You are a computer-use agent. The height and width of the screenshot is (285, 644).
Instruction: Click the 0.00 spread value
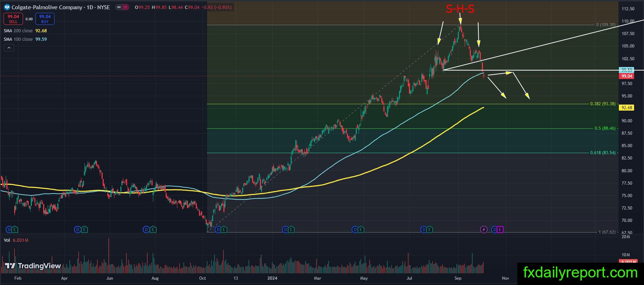click(x=29, y=19)
